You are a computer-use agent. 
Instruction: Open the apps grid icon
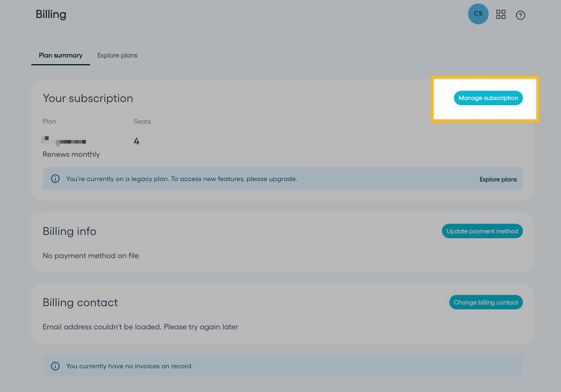coord(501,14)
